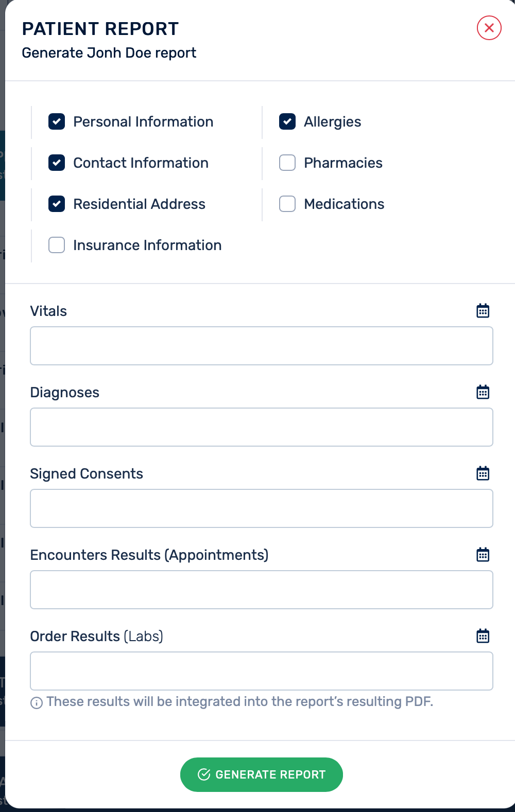Image resolution: width=515 pixels, height=812 pixels.
Task: Check the Pharmacies option
Action: point(287,163)
